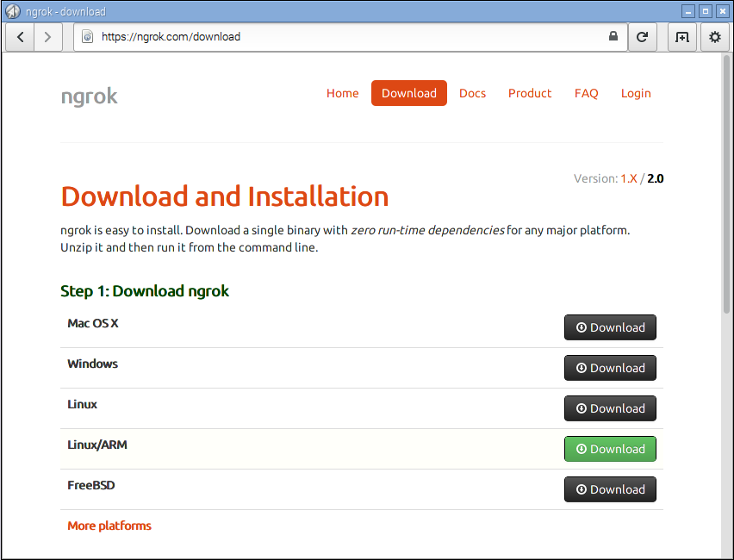The height and width of the screenshot is (560, 734).
Task: Click the vertical scrollbar thumb
Action: click(726, 184)
